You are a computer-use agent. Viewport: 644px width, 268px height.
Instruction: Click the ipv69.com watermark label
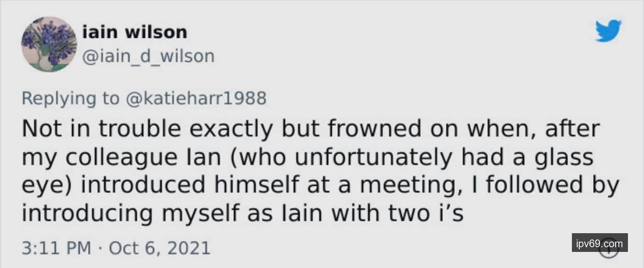[x=599, y=243]
